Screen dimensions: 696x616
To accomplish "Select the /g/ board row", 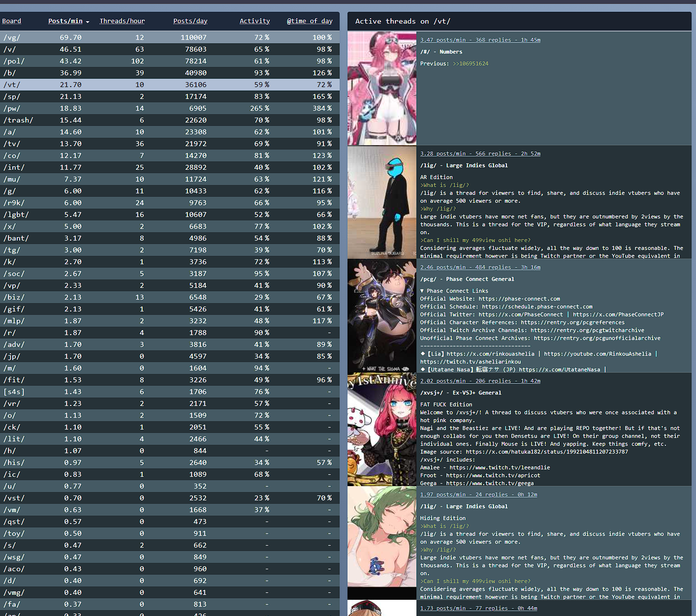I will [x=170, y=191].
